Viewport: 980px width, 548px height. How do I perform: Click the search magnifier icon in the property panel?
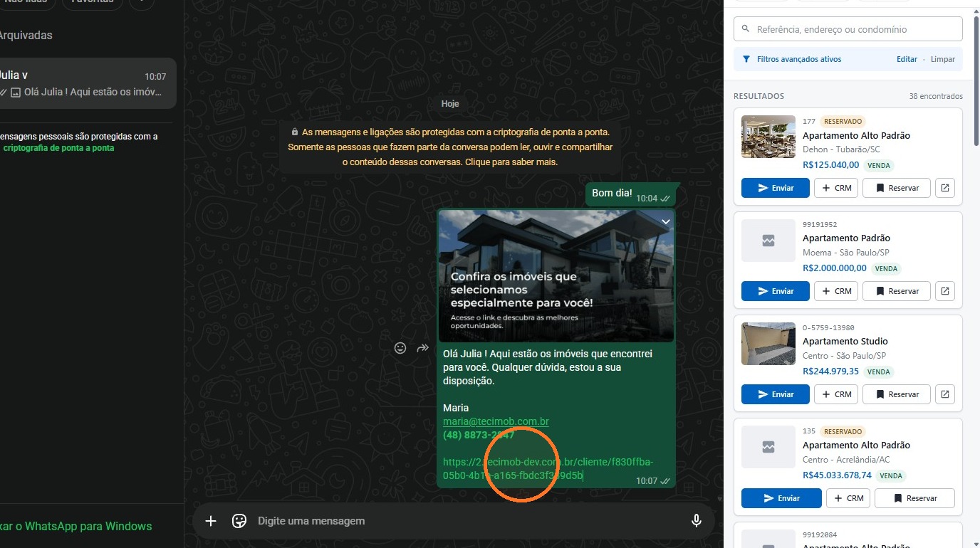click(x=746, y=29)
